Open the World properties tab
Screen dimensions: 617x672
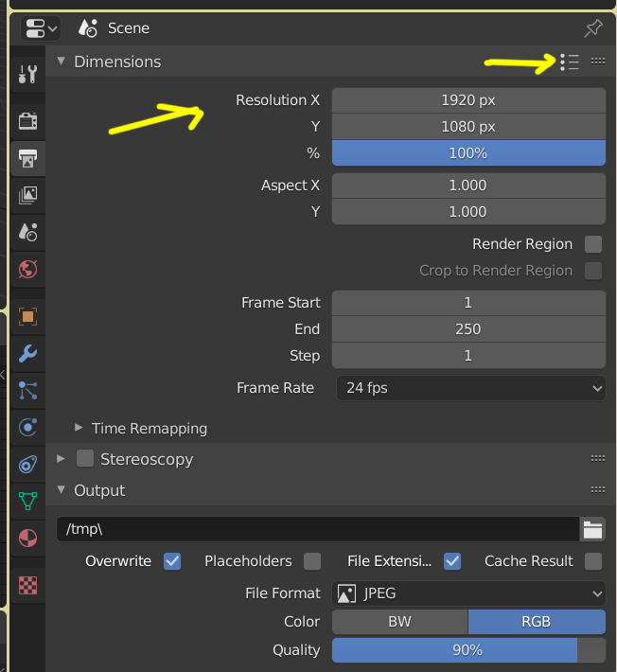(x=27, y=270)
